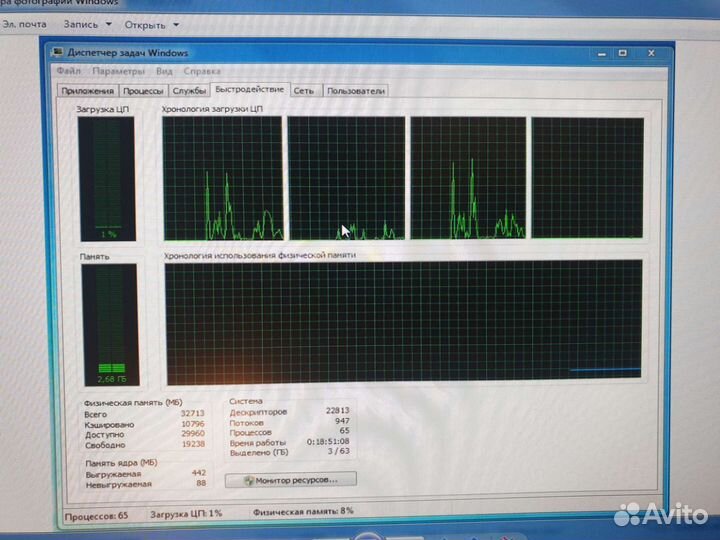Click the Память ядра (МБ) heading

(x=121, y=462)
